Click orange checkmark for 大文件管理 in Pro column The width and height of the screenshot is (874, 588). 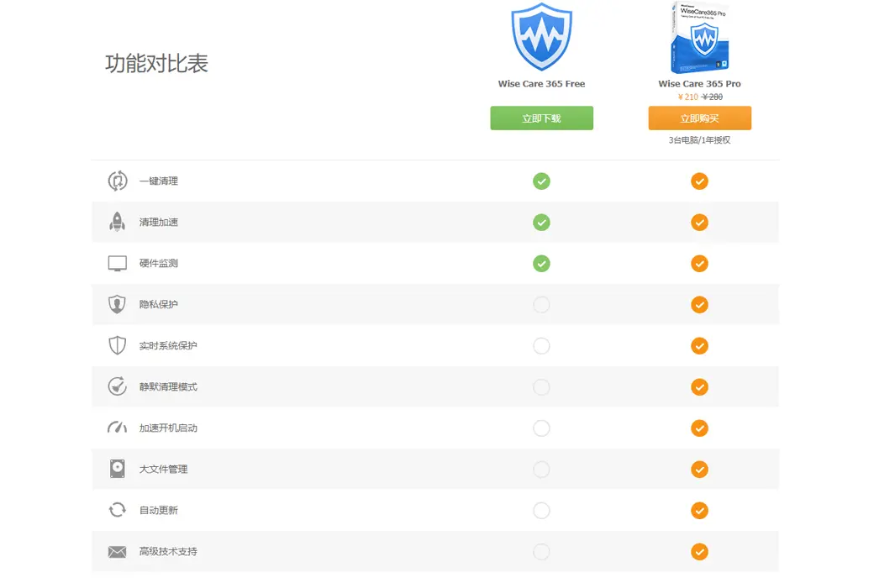pos(699,470)
